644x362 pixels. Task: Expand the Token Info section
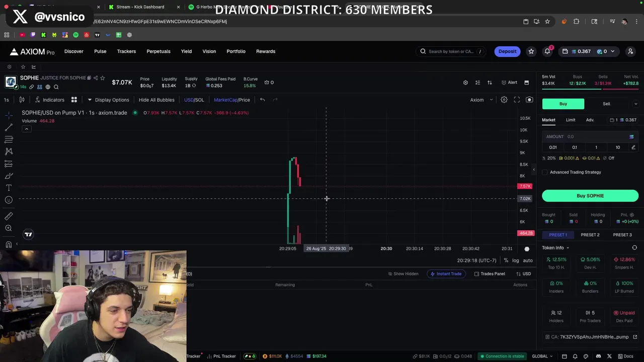(x=555, y=248)
